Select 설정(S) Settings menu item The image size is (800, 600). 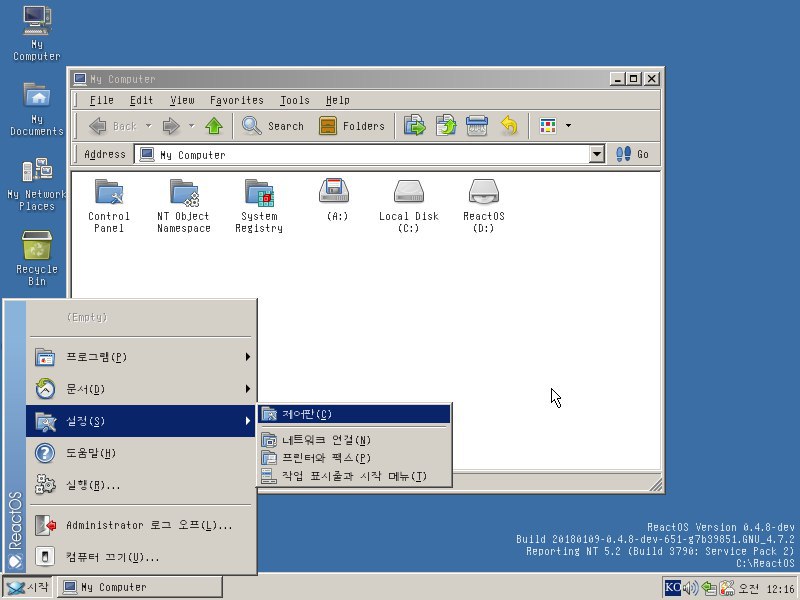141,421
